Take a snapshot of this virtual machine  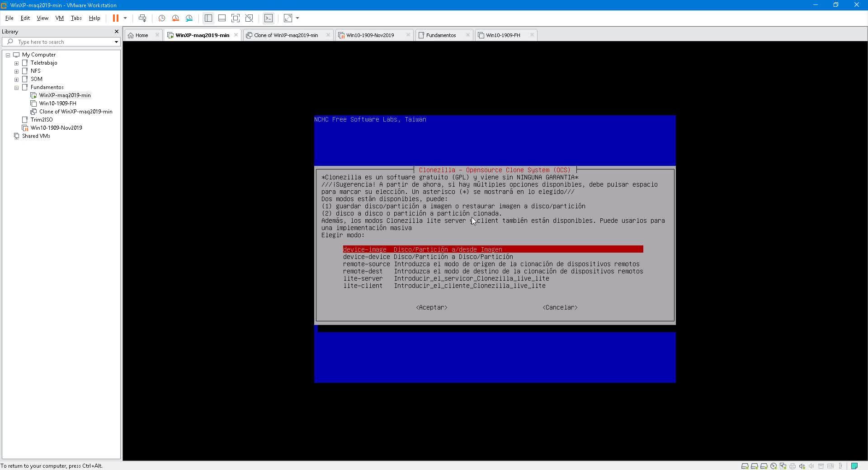(162, 18)
